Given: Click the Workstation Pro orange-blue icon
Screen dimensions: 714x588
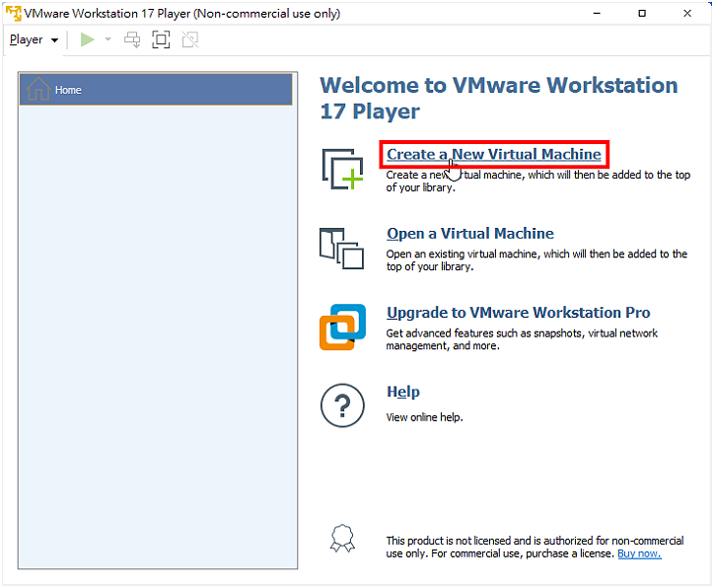Looking at the screenshot, I should coord(342,327).
